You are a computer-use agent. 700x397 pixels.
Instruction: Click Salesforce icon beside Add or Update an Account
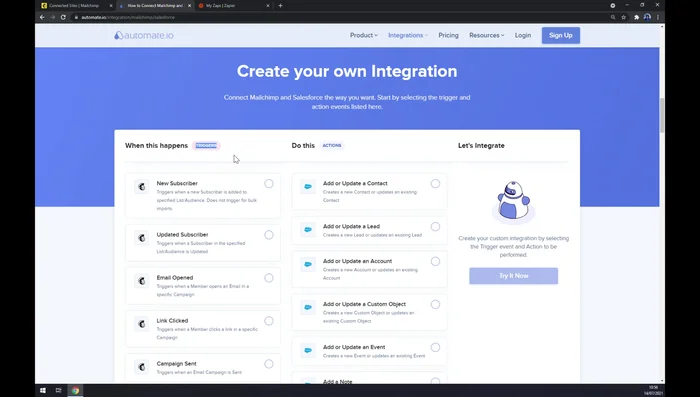tap(308, 264)
